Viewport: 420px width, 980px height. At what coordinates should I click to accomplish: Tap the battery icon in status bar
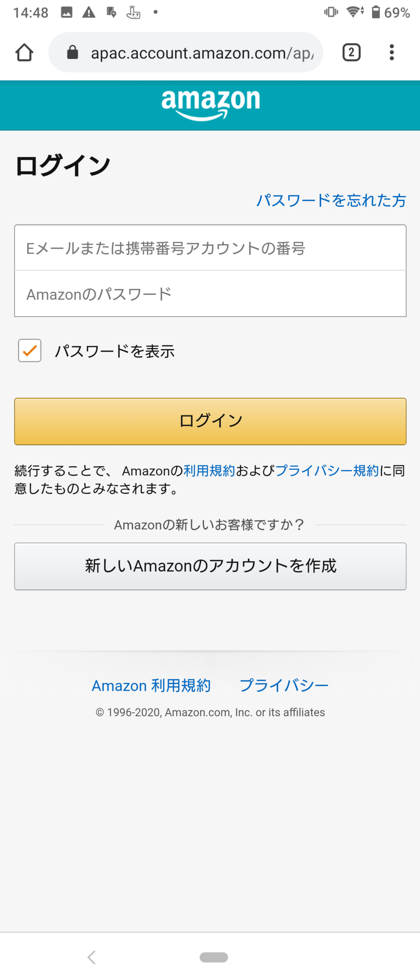tap(376, 12)
